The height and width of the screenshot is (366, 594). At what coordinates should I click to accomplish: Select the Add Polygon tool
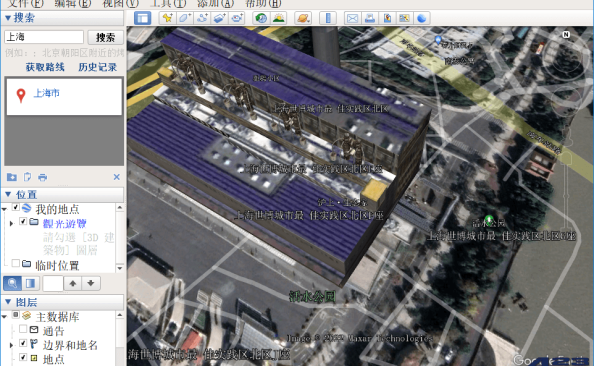tap(184, 18)
